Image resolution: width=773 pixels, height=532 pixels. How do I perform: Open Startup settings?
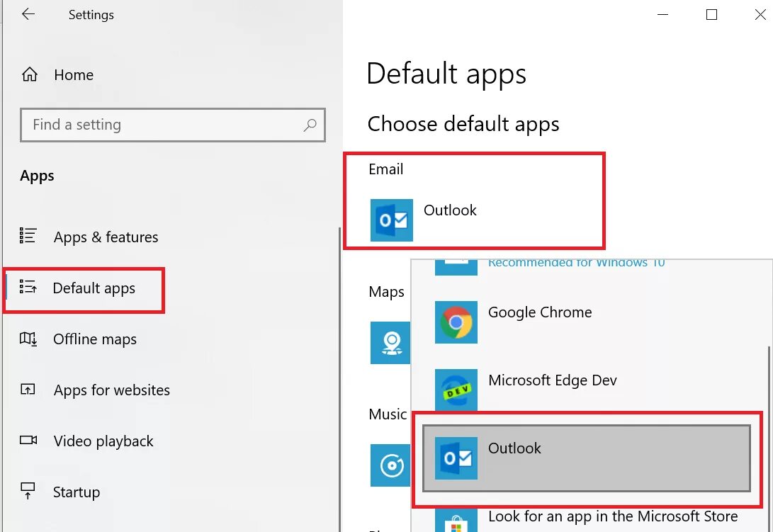tap(60, 492)
